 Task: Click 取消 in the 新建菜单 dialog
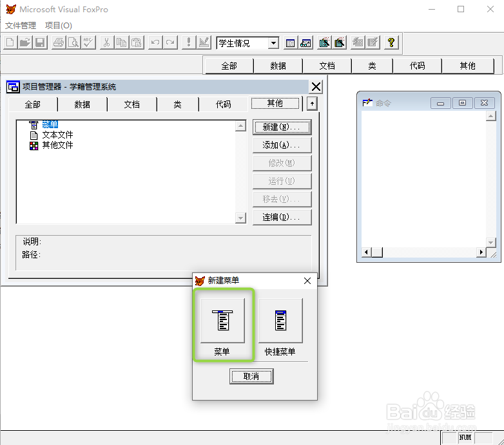[x=251, y=376]
